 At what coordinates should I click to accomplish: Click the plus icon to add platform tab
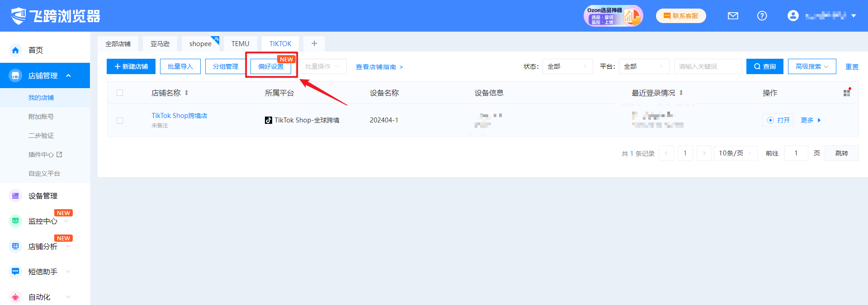click(x=314, y=43)
